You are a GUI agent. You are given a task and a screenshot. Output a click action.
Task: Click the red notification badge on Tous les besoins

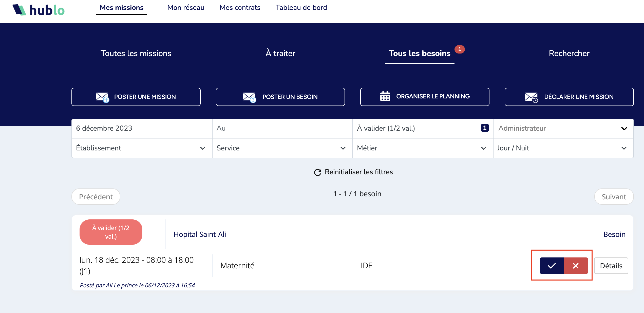(459, 49)
